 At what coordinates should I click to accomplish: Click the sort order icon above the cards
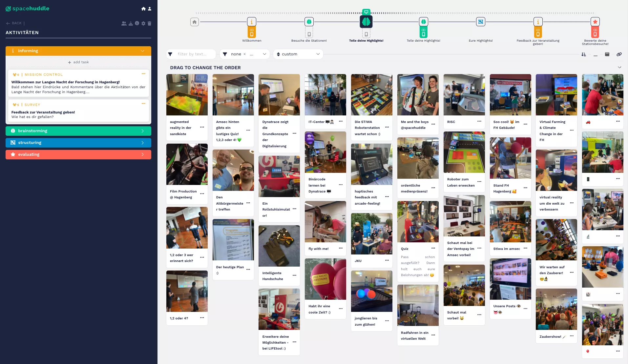tap(584, 54)
